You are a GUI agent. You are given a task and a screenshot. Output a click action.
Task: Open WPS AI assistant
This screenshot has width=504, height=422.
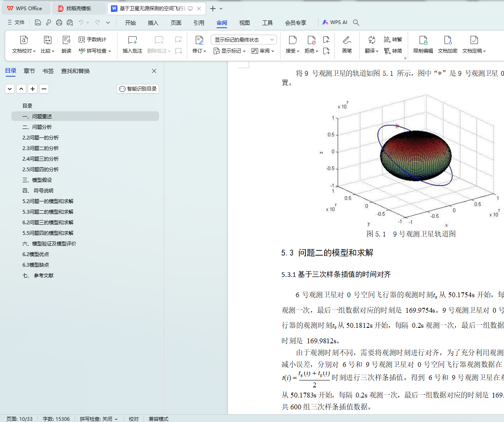tap(335, 22)
